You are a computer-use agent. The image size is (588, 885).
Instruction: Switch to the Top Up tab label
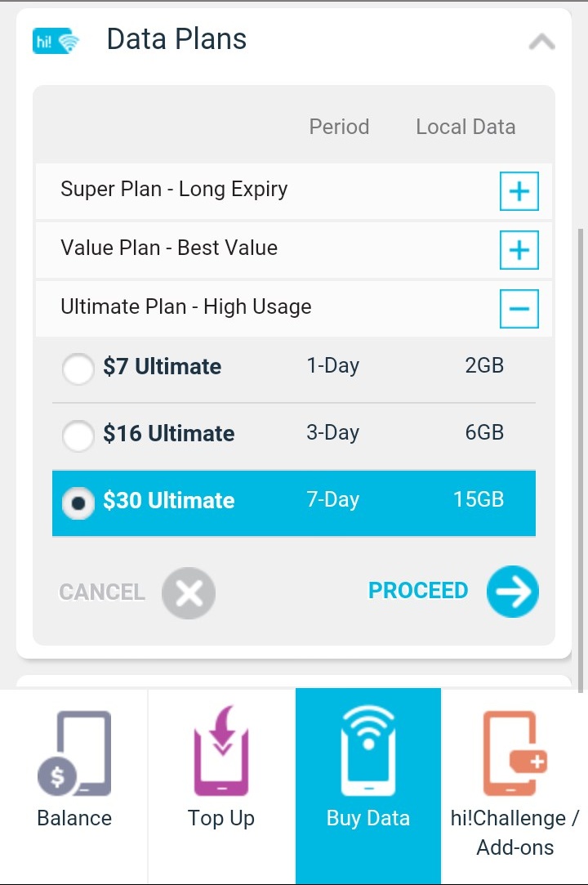click(220, 818)
